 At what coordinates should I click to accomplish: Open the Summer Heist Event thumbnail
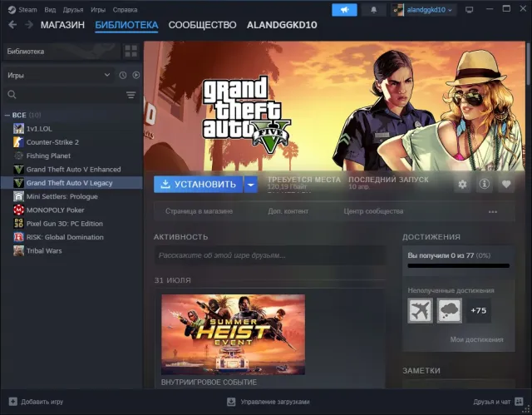coord(233,334)
